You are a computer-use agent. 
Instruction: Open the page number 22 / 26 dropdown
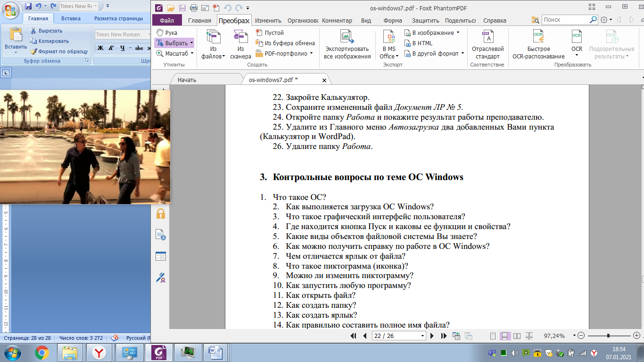click(x=422, y=336)
